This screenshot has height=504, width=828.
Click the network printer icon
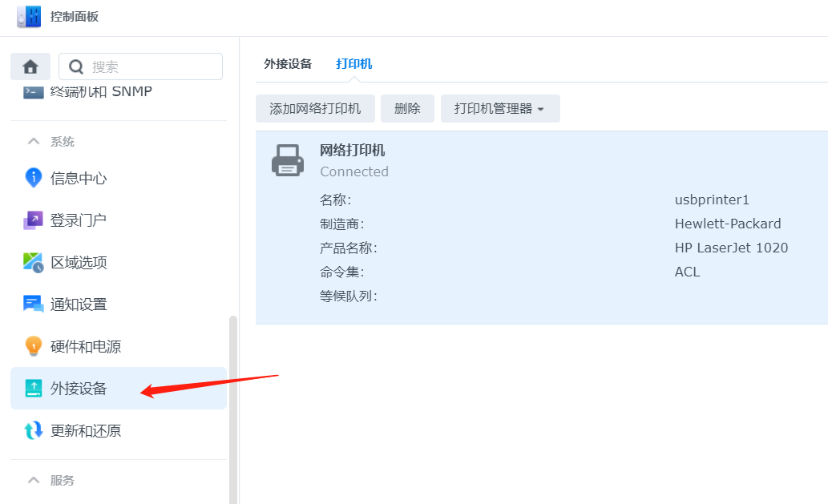point(287,160)
